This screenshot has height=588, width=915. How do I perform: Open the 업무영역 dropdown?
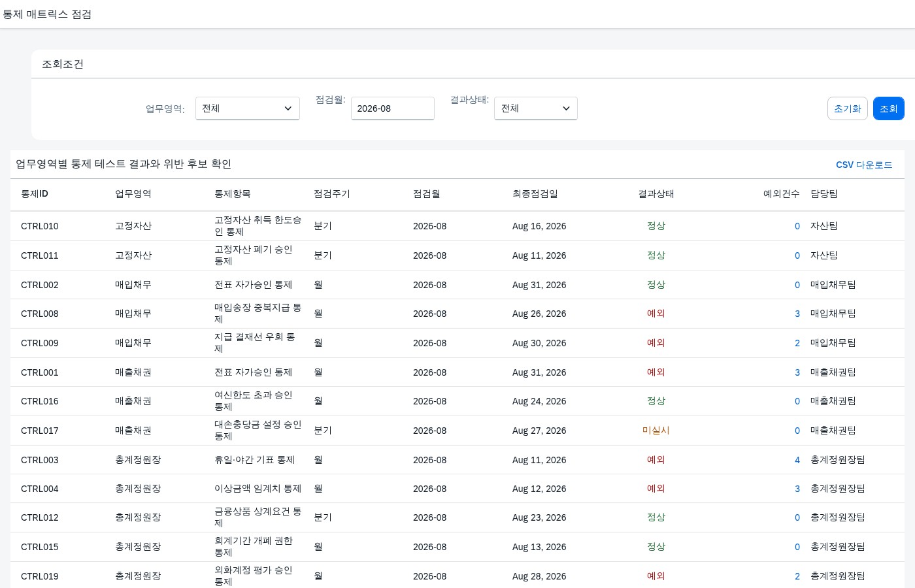[x=248, y=108]
